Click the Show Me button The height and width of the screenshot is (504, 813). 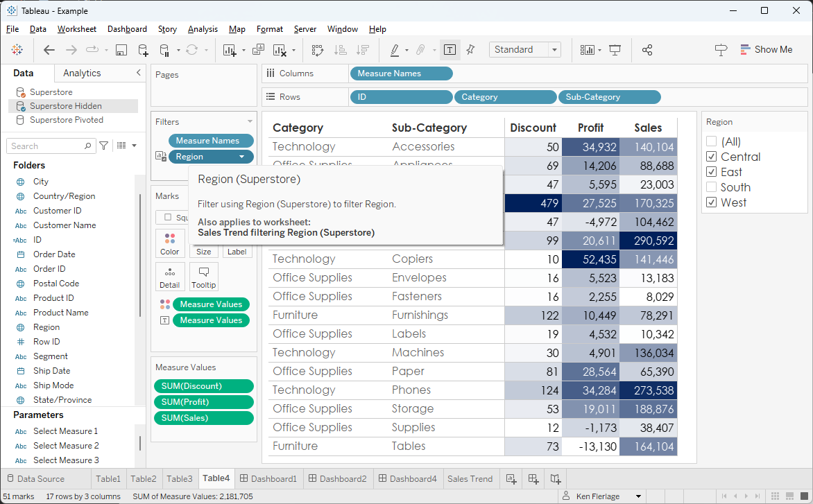pyautogui.click(x=767, y=50)
